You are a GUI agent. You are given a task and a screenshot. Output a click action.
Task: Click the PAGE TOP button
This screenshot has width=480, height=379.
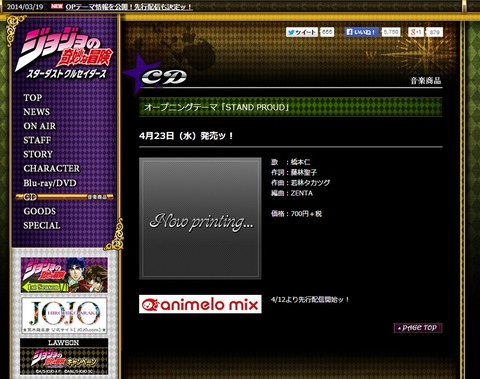coord(418,328)
